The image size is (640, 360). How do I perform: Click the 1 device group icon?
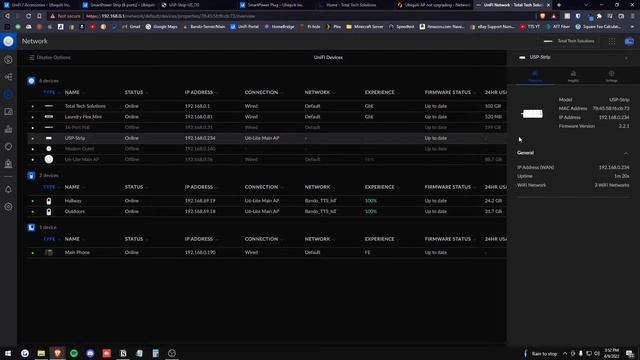pyautogui.click(x=31, y=227)
